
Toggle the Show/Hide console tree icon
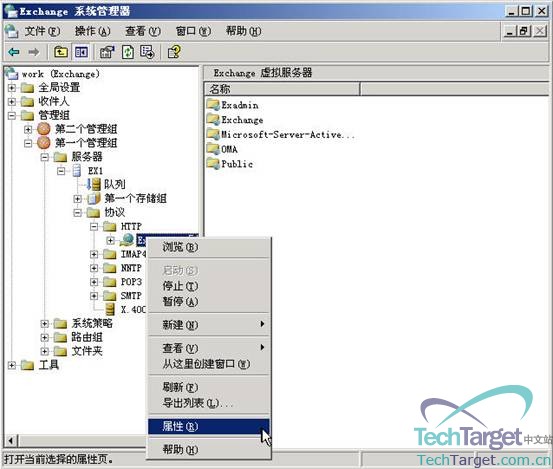81,52
